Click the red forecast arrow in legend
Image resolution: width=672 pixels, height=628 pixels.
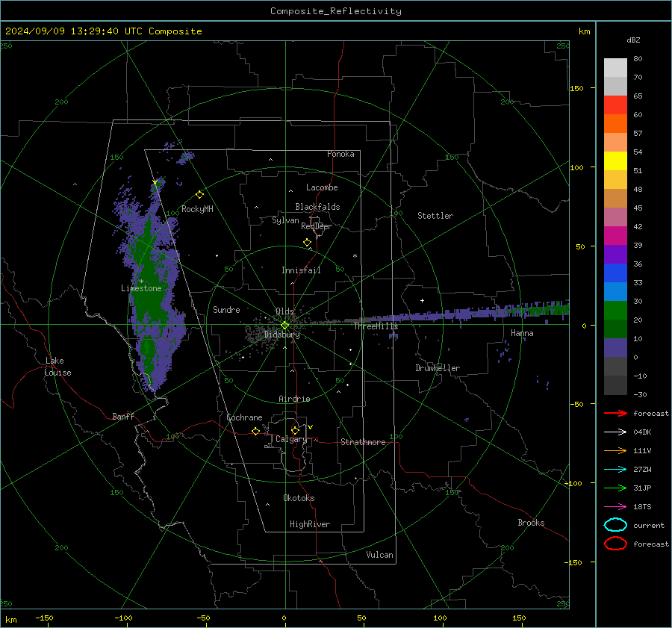(x=615, y=413)
